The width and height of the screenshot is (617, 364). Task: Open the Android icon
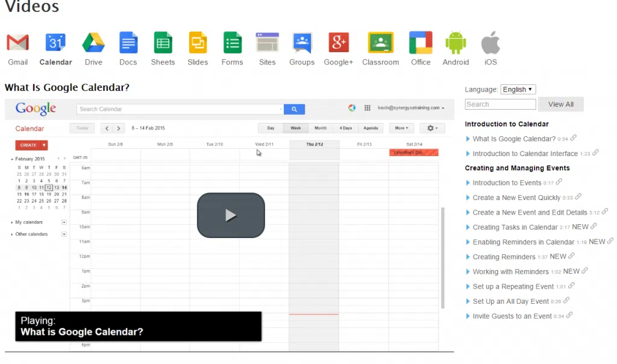point(456,43)
